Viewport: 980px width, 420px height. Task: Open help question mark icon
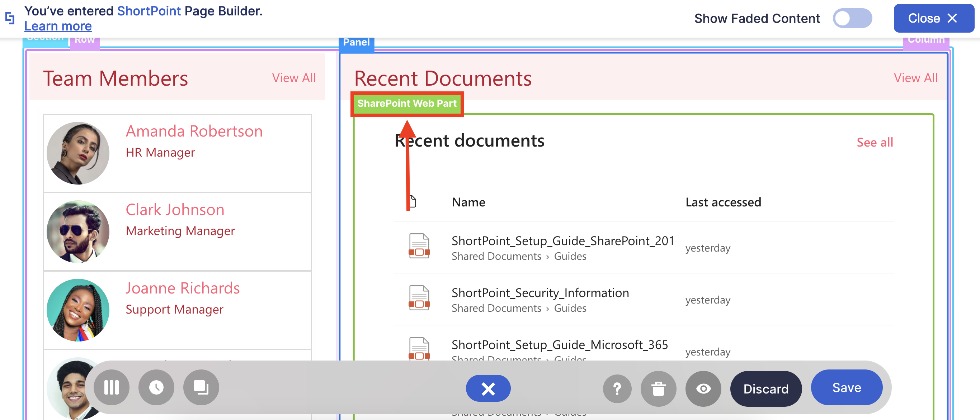point(617,388)
